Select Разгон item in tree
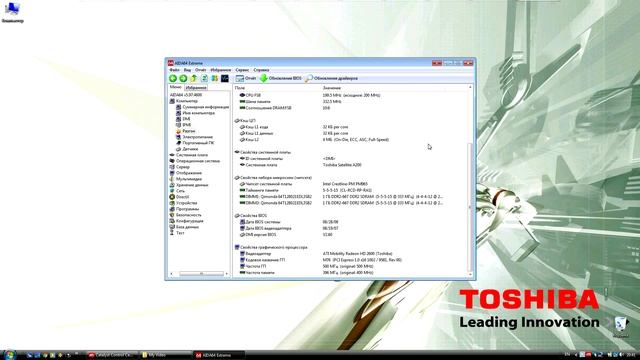The height and width of the screenshot is (360, 640). click(186, 131)
